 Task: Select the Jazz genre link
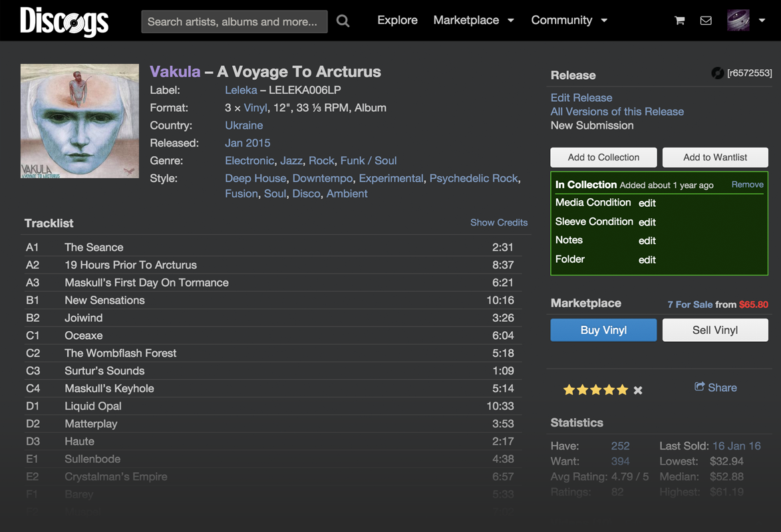pos(291,161)
